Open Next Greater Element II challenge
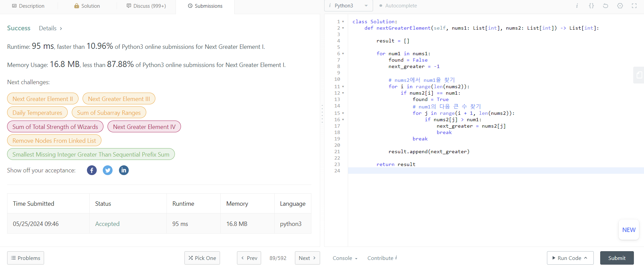 pos(43,99)
